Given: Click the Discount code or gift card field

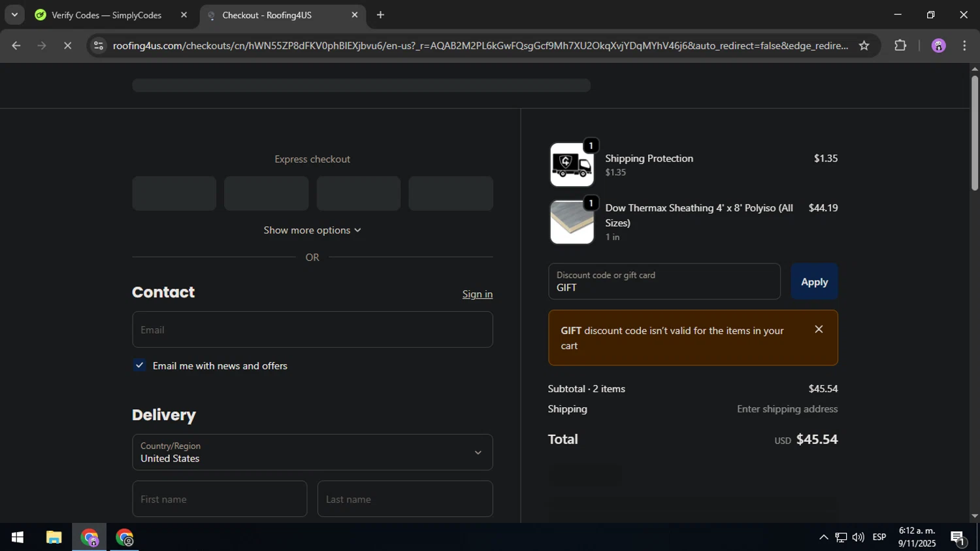Looking at the screenshot, I should (x=664, y=282).
